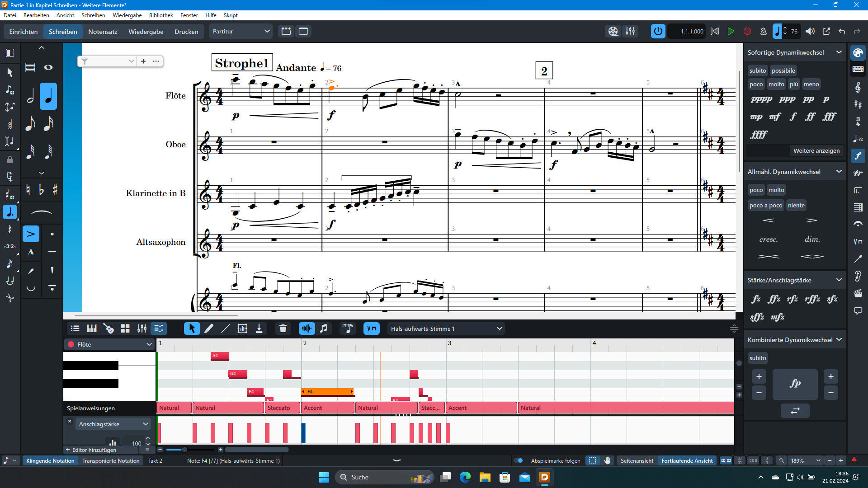Toggle the left panel visibility button
This screenshot has width=868, height=488.
coord(10,53)
